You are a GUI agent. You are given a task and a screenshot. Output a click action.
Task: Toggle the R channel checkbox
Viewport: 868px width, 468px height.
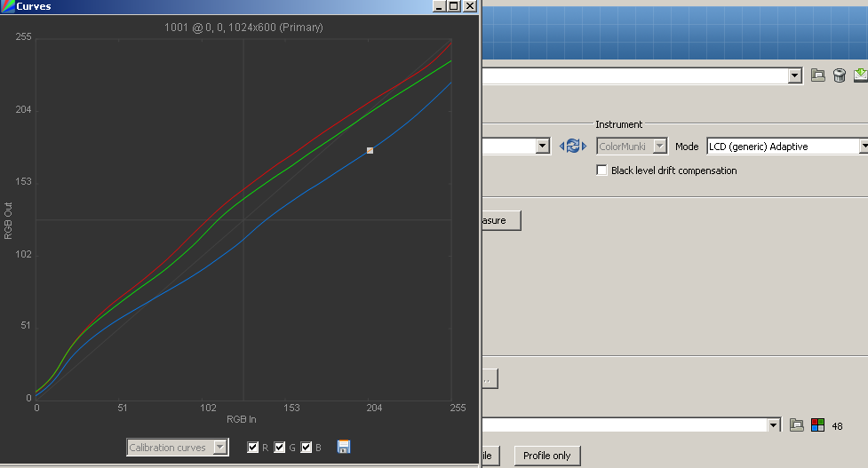tap(253, 447)
